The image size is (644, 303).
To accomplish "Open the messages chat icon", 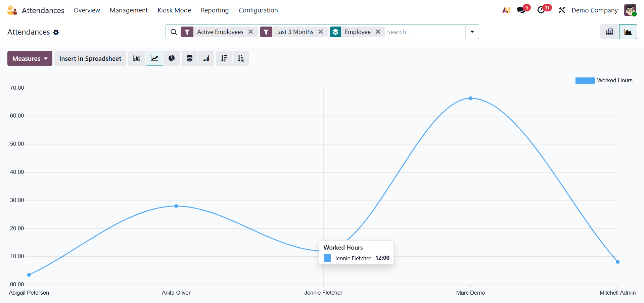I will [521, 10].
